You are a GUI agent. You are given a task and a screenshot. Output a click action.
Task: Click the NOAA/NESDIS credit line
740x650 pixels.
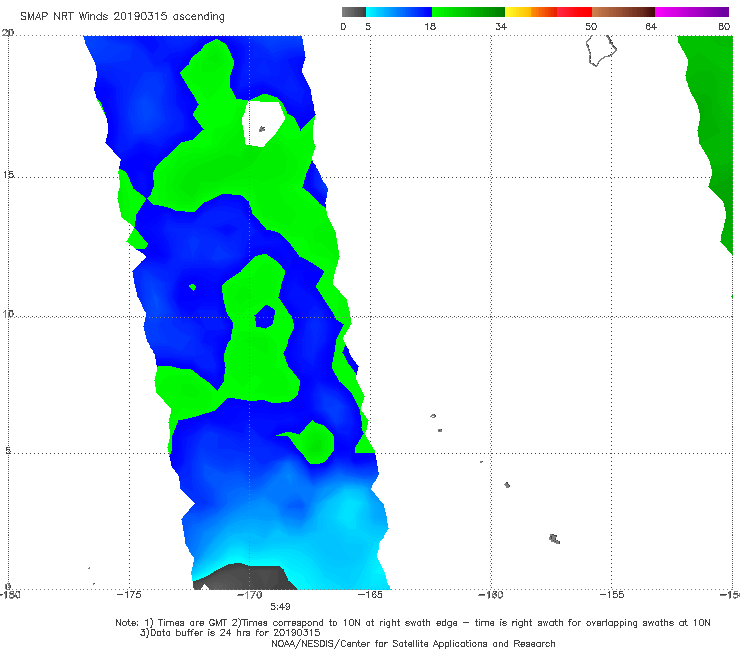tap(413, 643)
